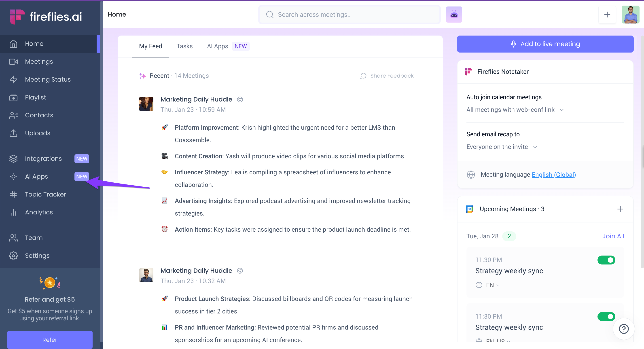Click the plus icon in top bar
The height and width of the screenshot is (349, 644).
607,15
